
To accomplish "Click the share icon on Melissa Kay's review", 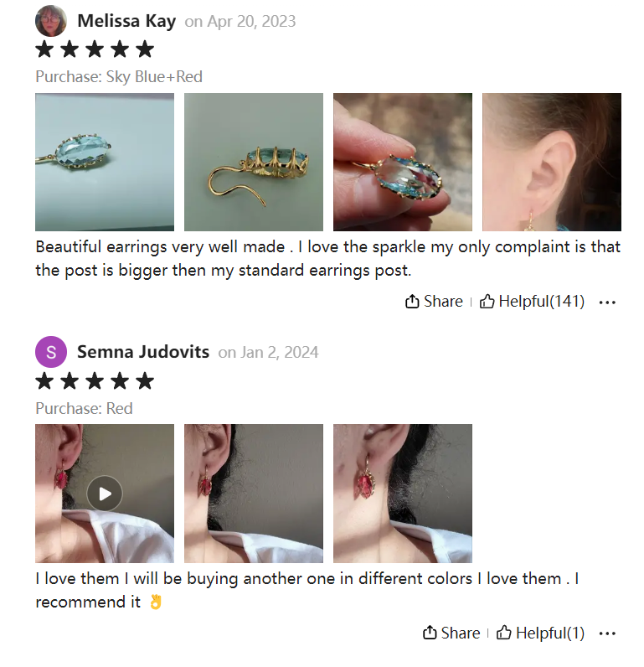I will coord(411,301).
